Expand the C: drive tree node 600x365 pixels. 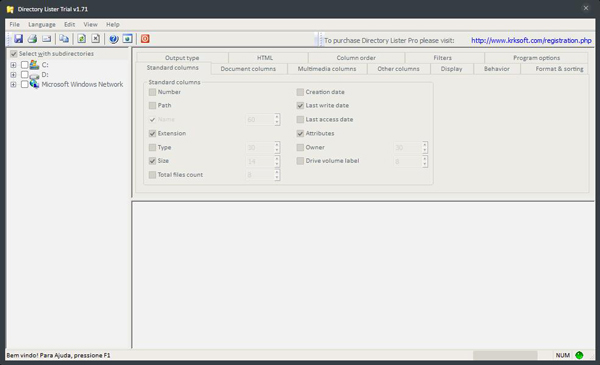pyautogui.click(x=13, y=65)
